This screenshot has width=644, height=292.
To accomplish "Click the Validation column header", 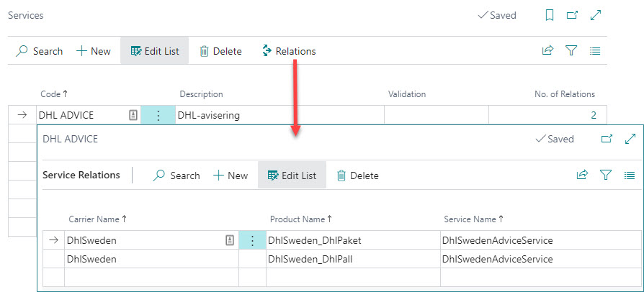I will [407, 94].
